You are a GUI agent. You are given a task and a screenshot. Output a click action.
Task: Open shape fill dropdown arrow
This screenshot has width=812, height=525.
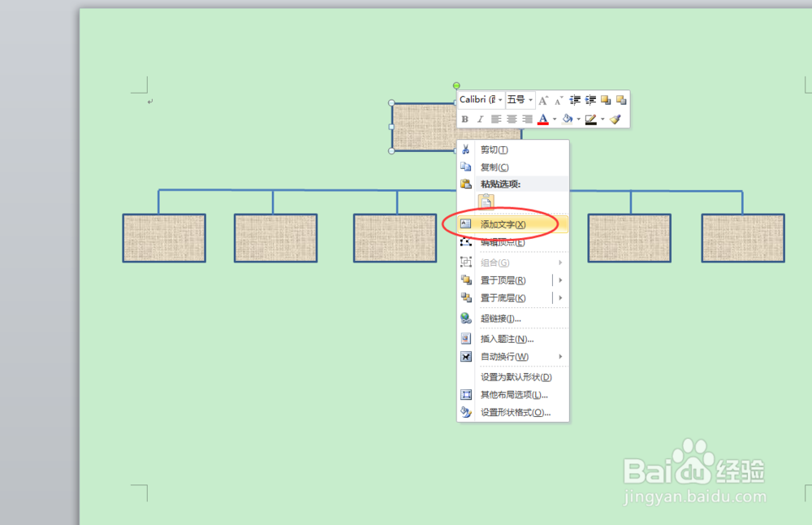pos(578,119)
